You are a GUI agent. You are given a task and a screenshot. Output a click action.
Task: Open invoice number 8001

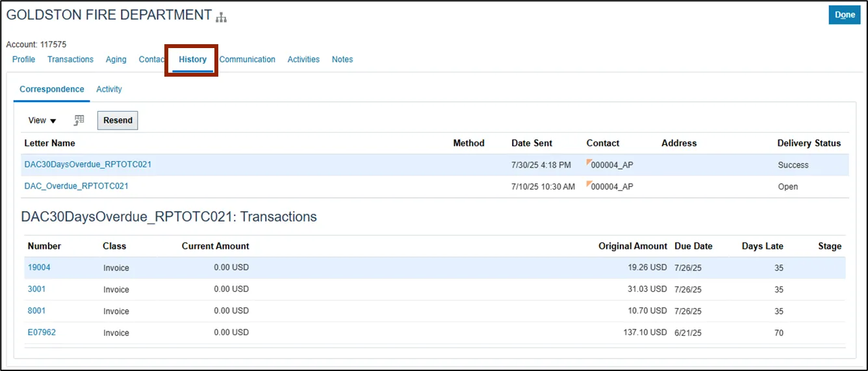tap(36, 311)
